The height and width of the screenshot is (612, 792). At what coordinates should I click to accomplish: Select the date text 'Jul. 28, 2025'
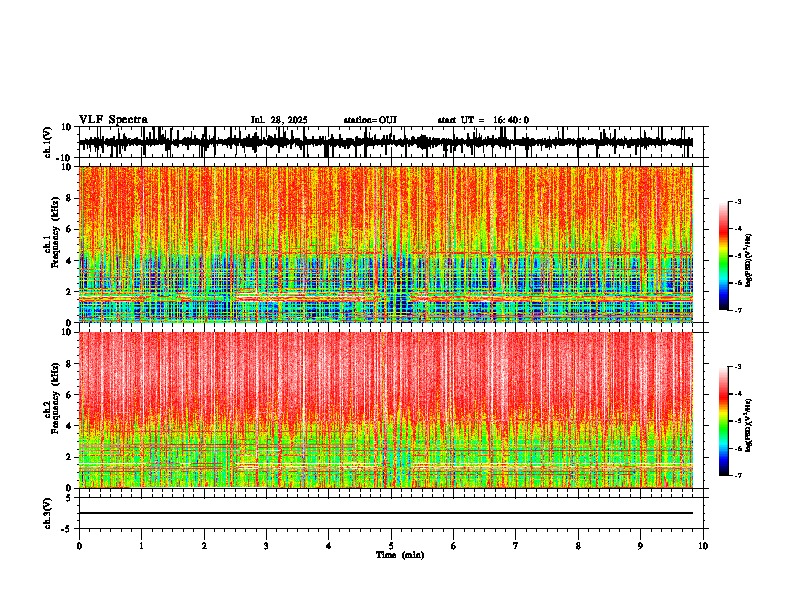[279, 120]
